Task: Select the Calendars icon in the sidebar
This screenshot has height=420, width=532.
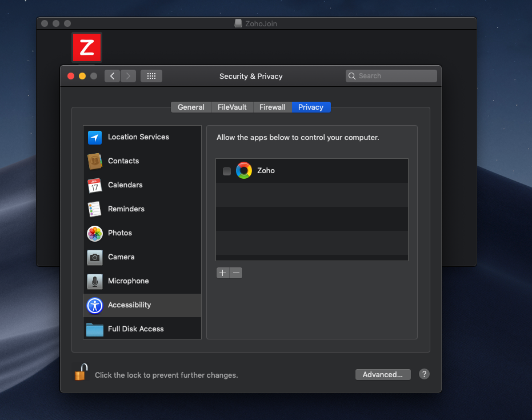Action: pyautogui.click(x=94, y=185)
